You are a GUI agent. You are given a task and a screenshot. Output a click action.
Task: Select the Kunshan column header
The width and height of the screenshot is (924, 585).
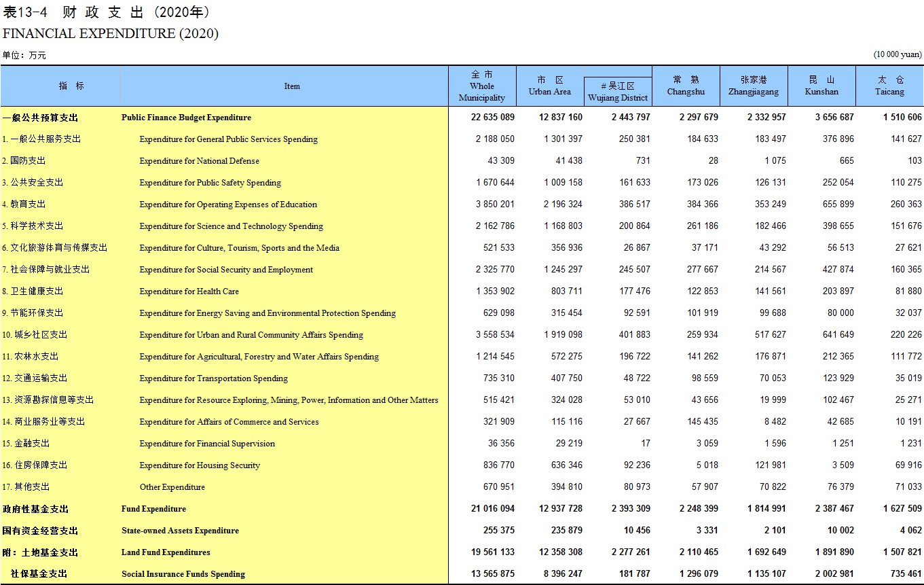pos(821,86)
